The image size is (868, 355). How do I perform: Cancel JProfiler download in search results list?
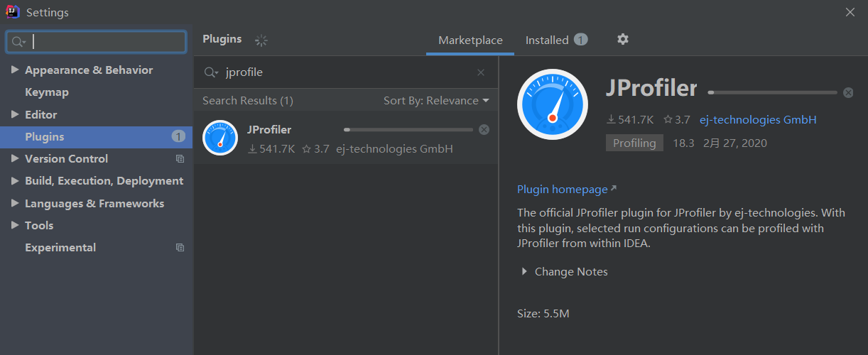click(x=484, y=129)
